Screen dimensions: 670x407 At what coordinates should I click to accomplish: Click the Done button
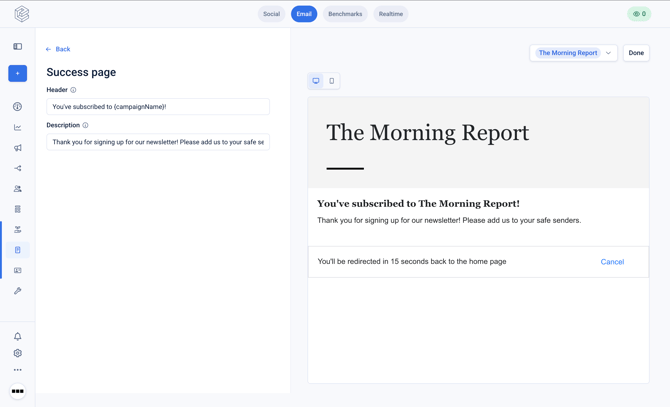(636, 53)
